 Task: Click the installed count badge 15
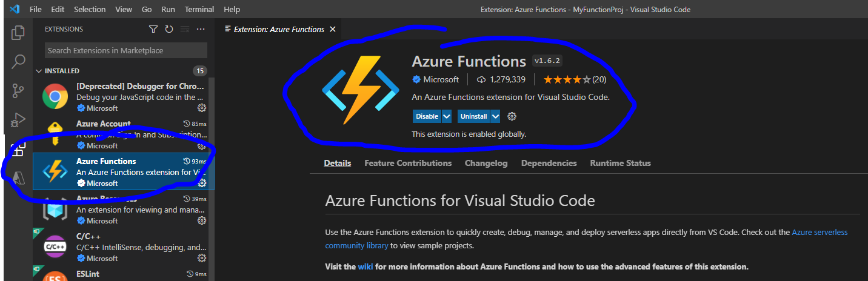tap(199, 71)
